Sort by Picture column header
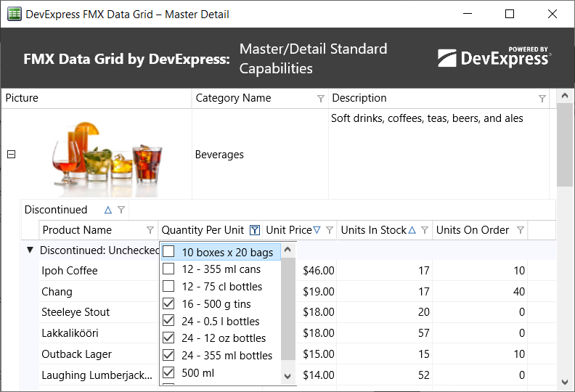Image resolution: width=575 pixels, height=392 pixels. [97, 98]
